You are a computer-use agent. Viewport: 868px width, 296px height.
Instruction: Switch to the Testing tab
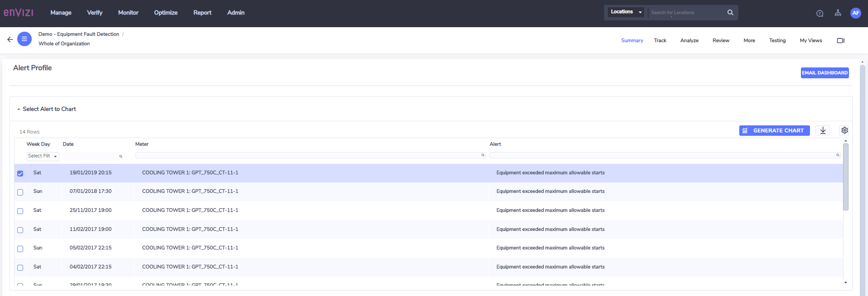point(777,41)
